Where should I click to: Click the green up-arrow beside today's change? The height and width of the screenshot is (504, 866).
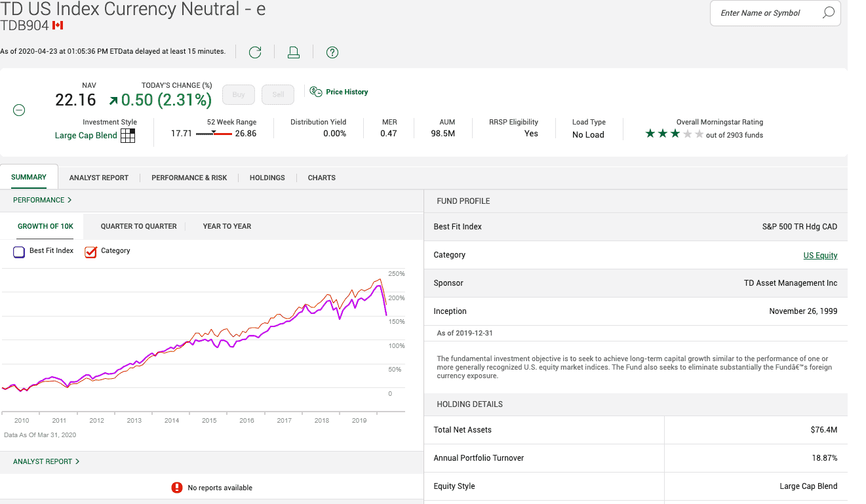click(x=113, y=100)
